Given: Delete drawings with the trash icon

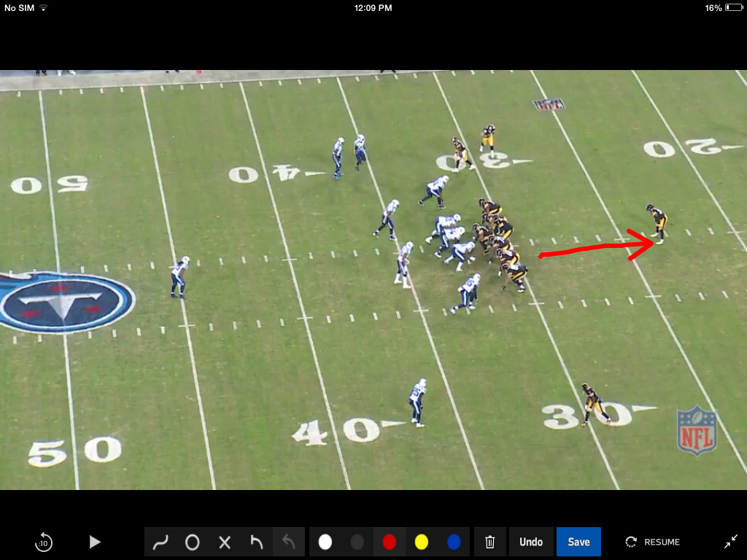Looking at the screenshot, I should (x=489, y=542).
